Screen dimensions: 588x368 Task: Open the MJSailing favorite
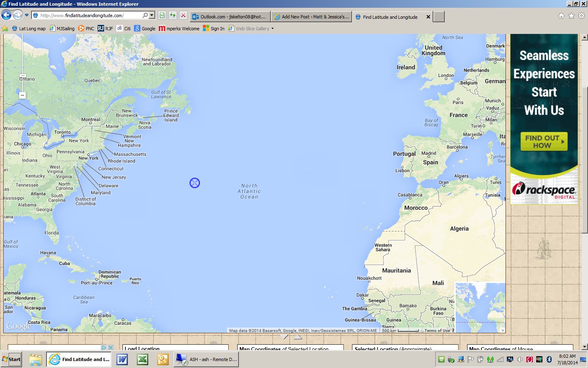tap(62, 29)
